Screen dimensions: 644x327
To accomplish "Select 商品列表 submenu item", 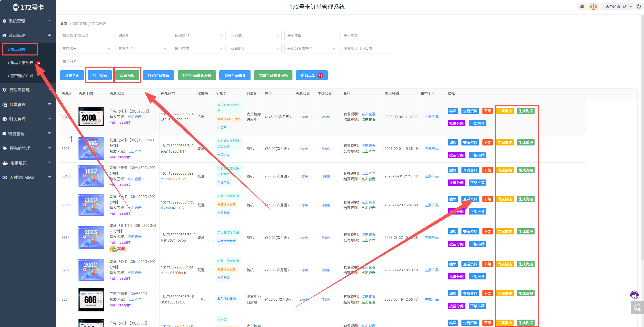I will point(18,50).
